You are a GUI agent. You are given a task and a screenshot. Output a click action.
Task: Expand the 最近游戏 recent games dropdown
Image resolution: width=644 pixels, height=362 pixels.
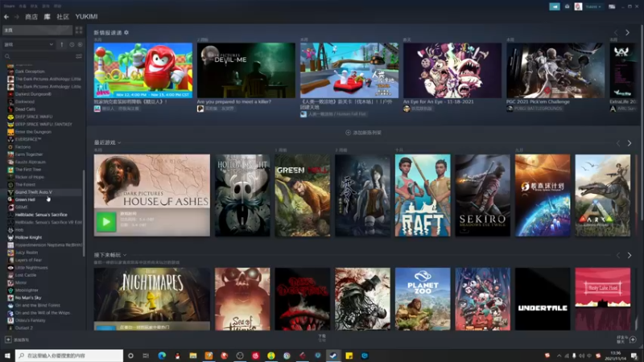(x=108, y=142)
